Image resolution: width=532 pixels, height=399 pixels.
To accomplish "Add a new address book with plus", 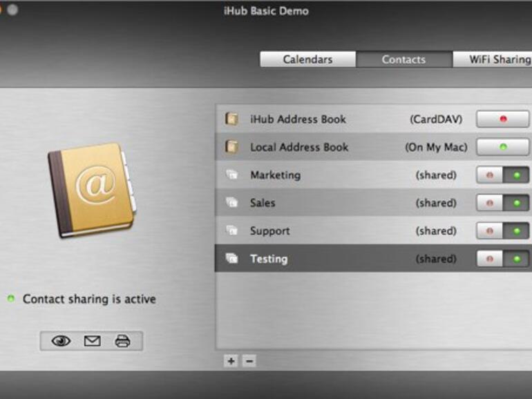I will tap(231, 361).
